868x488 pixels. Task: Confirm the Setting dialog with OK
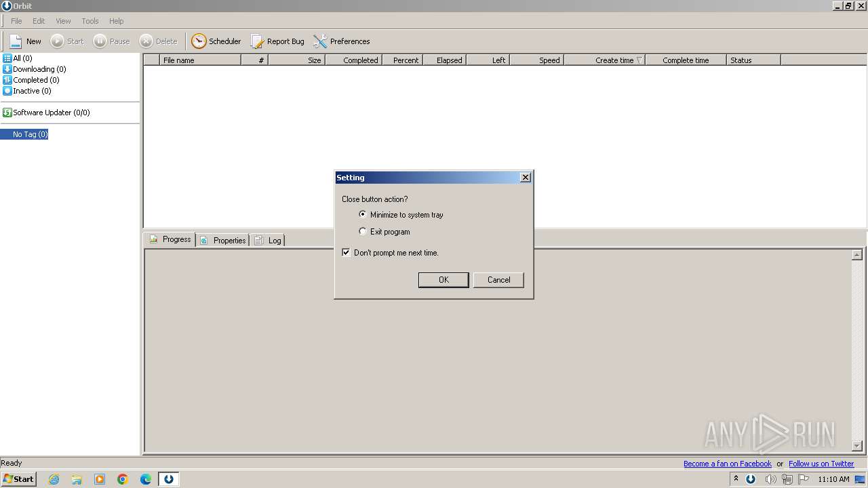(443, 280)
